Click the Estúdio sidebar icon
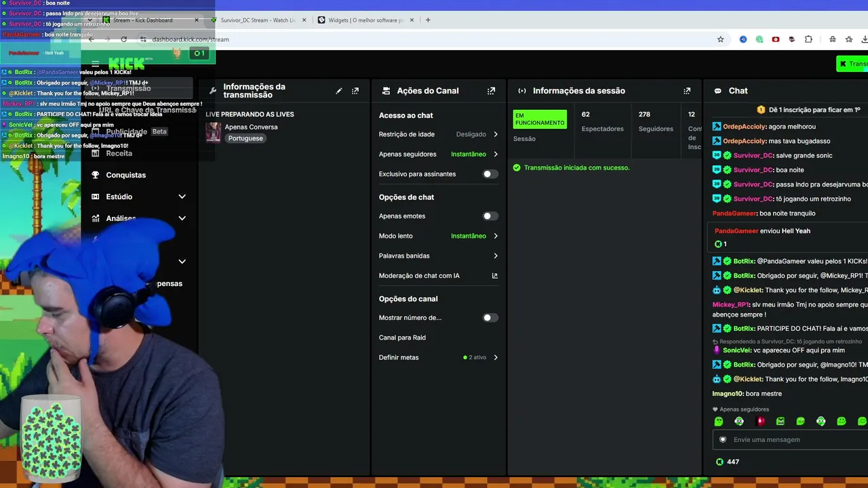 96,197
